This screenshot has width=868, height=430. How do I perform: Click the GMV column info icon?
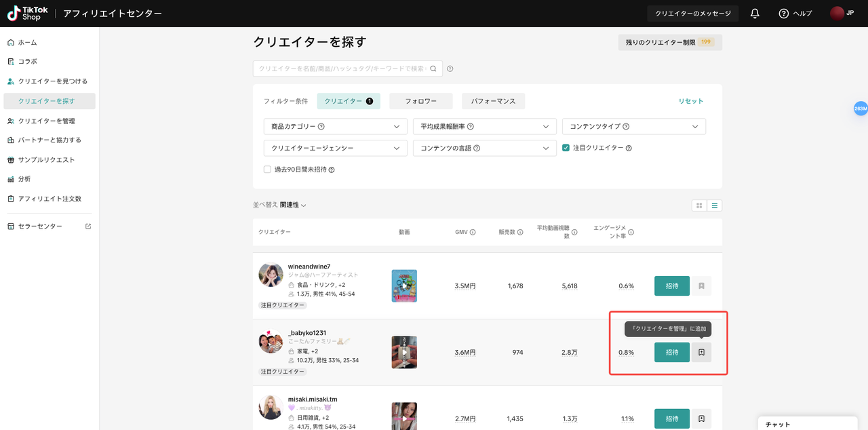tap(473, 232)
